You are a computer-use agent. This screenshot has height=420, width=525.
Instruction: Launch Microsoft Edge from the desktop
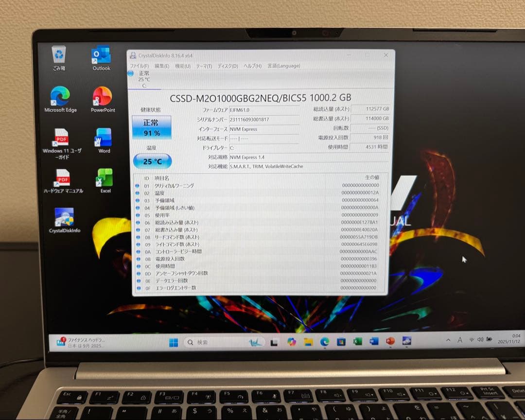click(x=60, y=97)
